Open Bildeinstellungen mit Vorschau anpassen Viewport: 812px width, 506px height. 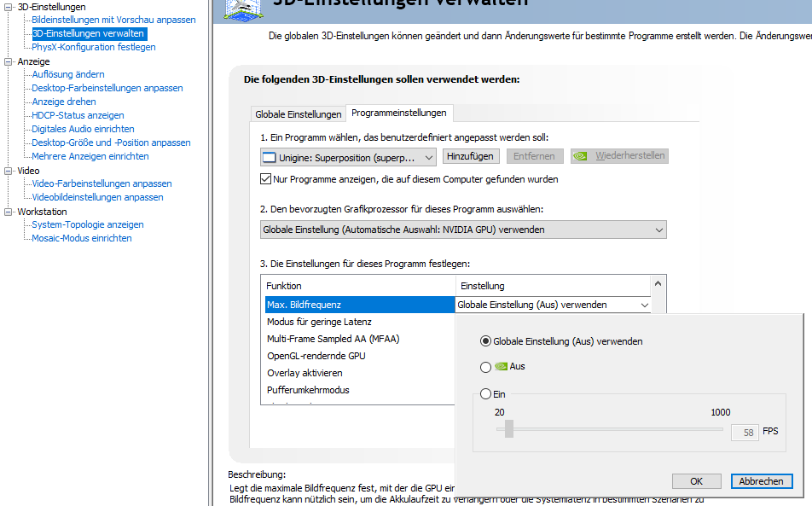pos(113,20)
